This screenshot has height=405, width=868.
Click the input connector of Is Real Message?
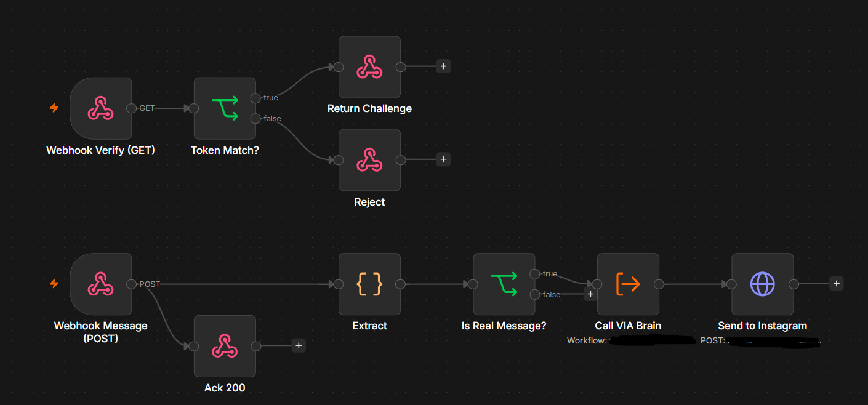click(473, 284)
